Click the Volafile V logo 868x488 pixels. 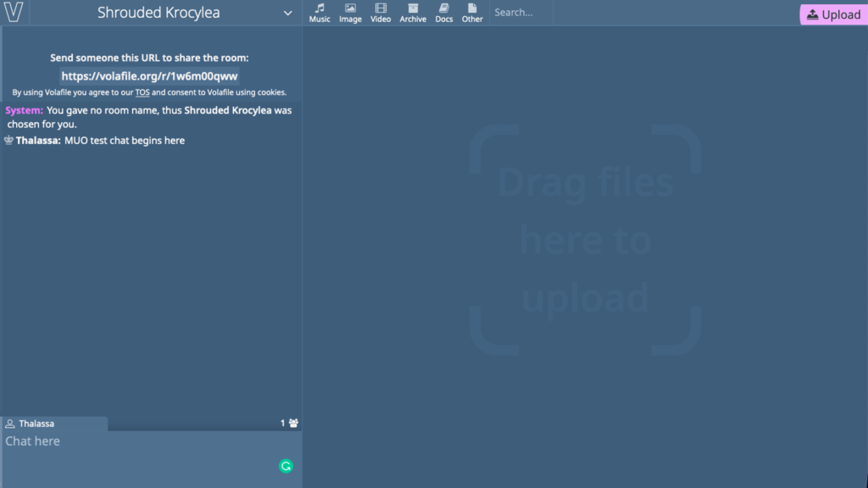[x=14, y=12]
